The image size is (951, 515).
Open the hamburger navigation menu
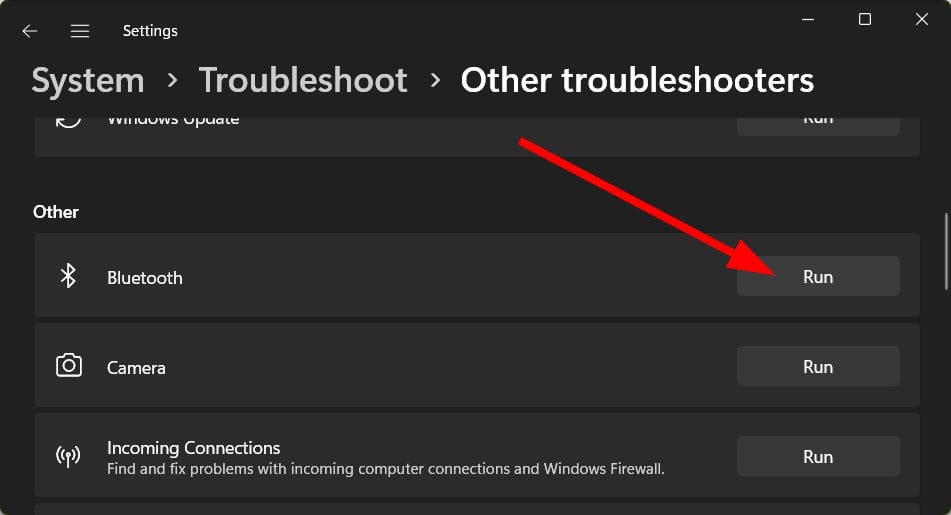point(79,31)
